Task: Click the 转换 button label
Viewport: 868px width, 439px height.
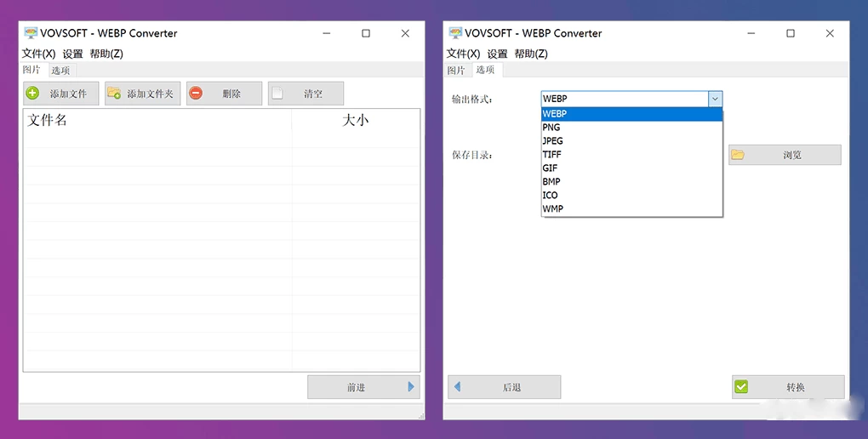Action: (x=796, y=387)
